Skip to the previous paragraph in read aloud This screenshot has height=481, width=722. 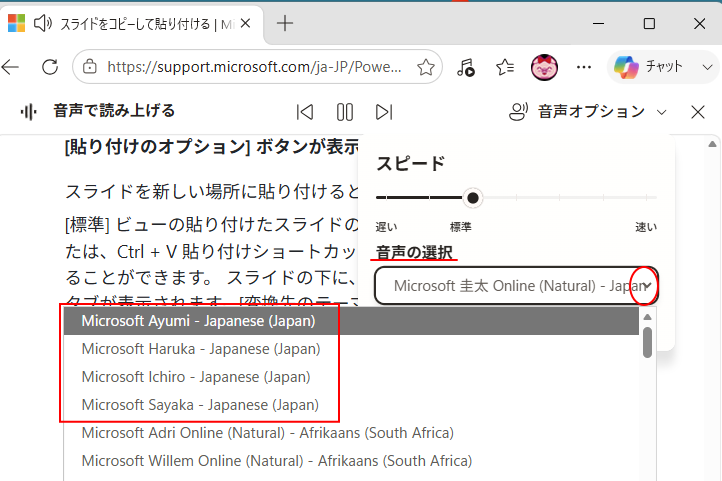click(305, 112)
